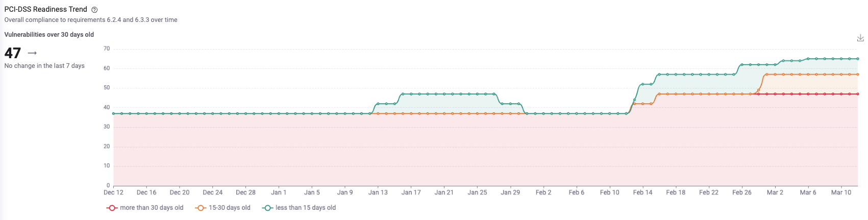
Task: Click the Feb 14 label on the x-axis
Action: point(642,192)
